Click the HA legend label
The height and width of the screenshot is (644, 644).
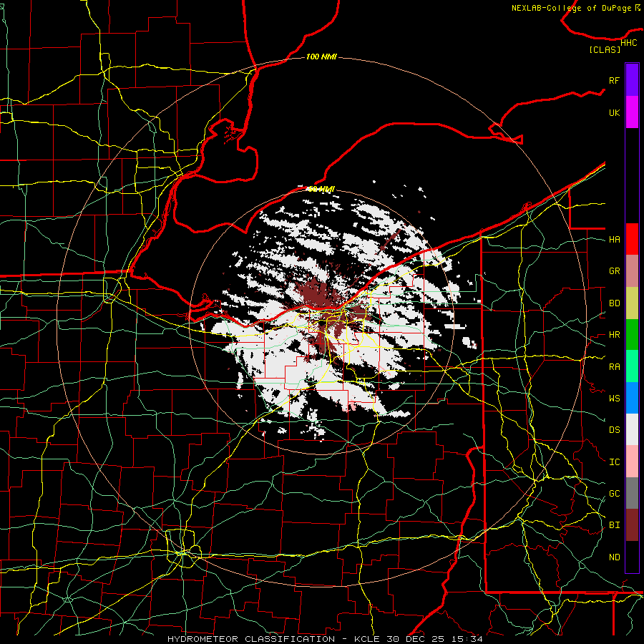615,240
